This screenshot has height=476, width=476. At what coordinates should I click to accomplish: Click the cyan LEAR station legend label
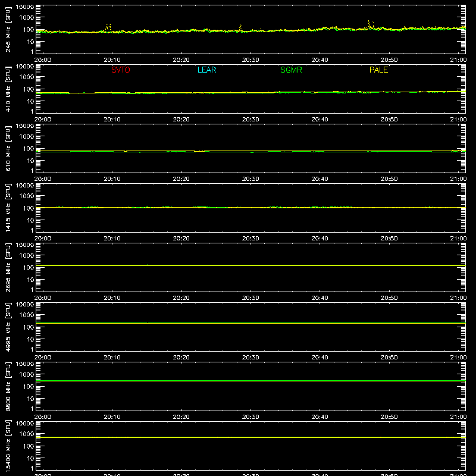point(206,70)
